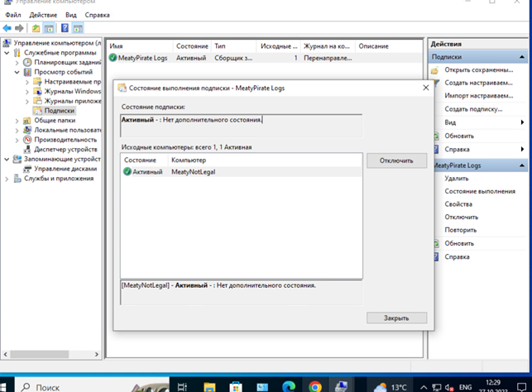This screenshot has width=532, height=392.
Task: Open the notification center icon
Action: [x=521, y=387]
